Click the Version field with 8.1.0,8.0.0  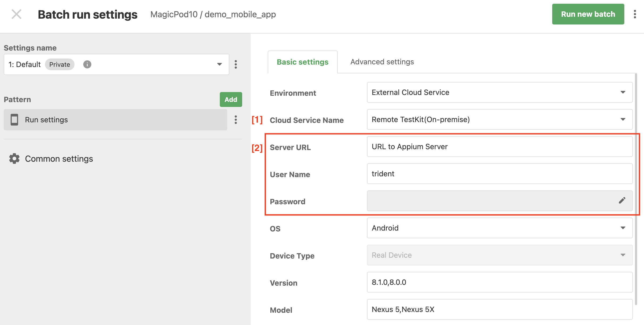pos(500,282)
